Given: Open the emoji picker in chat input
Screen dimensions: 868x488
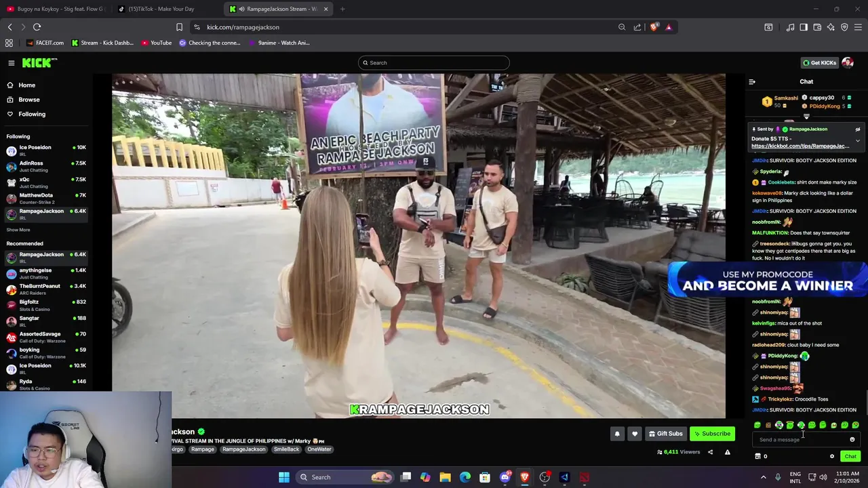Looking at the screenshot, I should 852,440.
